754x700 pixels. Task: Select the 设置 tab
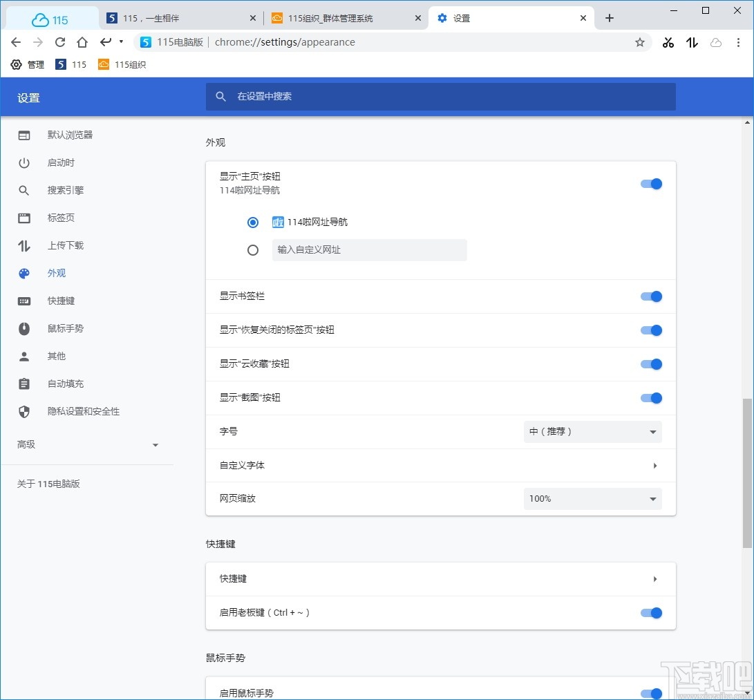click(510, 18)
